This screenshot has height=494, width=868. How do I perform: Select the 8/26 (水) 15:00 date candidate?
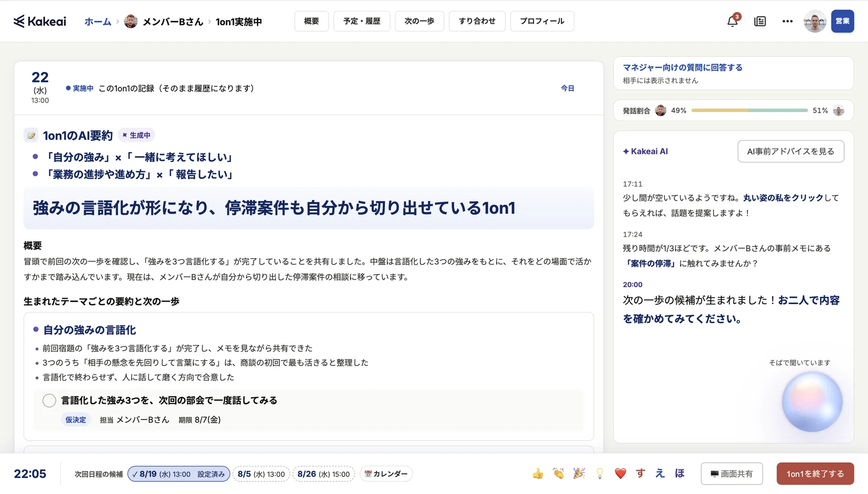[x=323, y=474]
